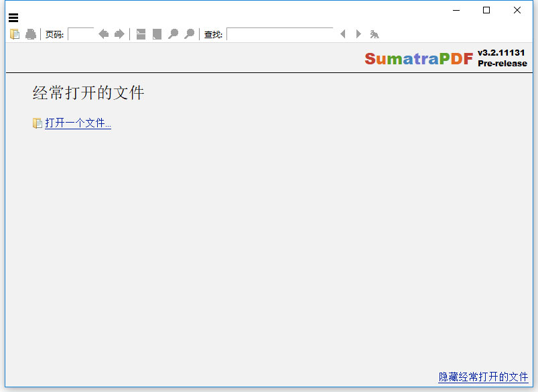The width and height of the screenshot is (538, 392).
Task: Close the SumatraPDF window
Action: 517,10
